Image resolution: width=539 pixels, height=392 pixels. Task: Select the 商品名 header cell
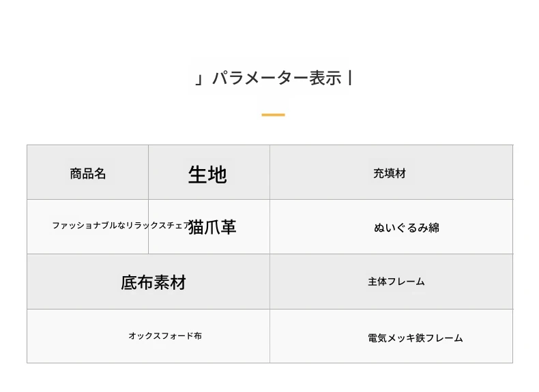[x=88, y=173]
